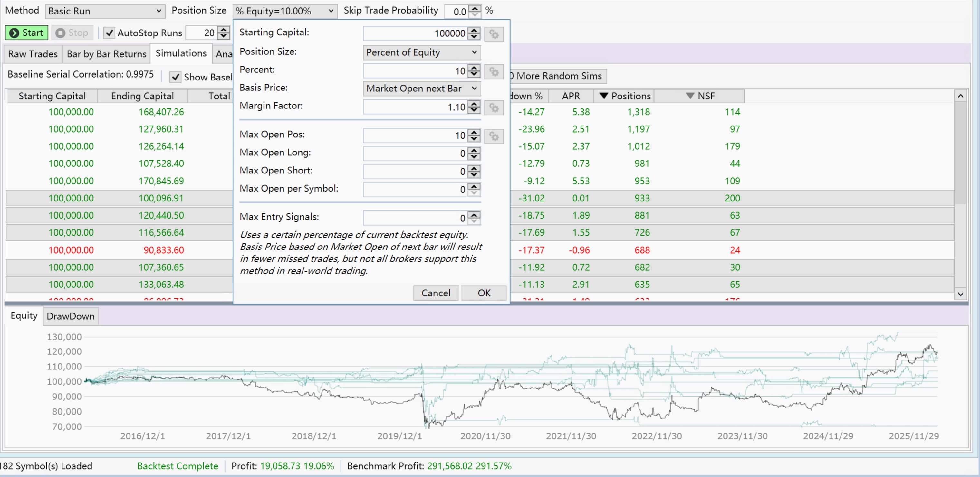Open the Method Basic Run dropdown
The image size is (980, 477).
[105, 11]
